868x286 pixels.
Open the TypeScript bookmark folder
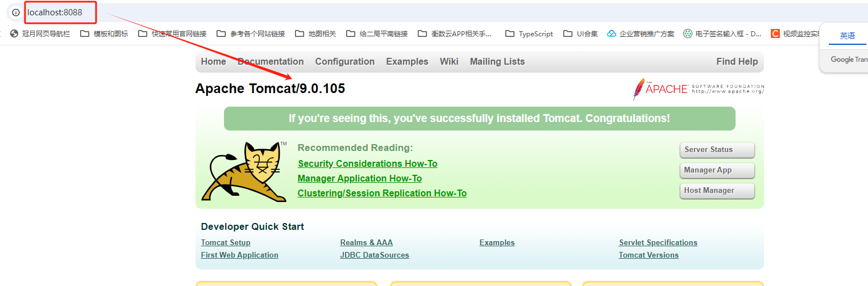pyautogui.click(x=529, y=34)
